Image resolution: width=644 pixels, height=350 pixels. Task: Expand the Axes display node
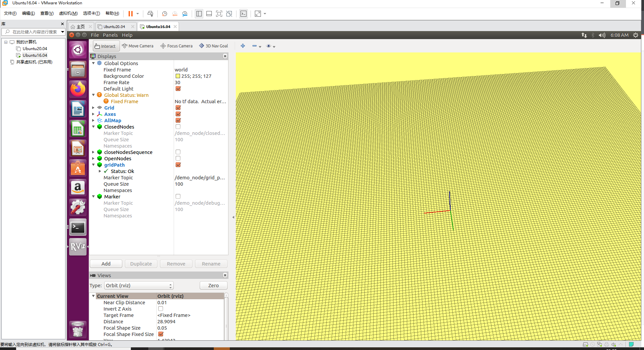click(94, 114)
